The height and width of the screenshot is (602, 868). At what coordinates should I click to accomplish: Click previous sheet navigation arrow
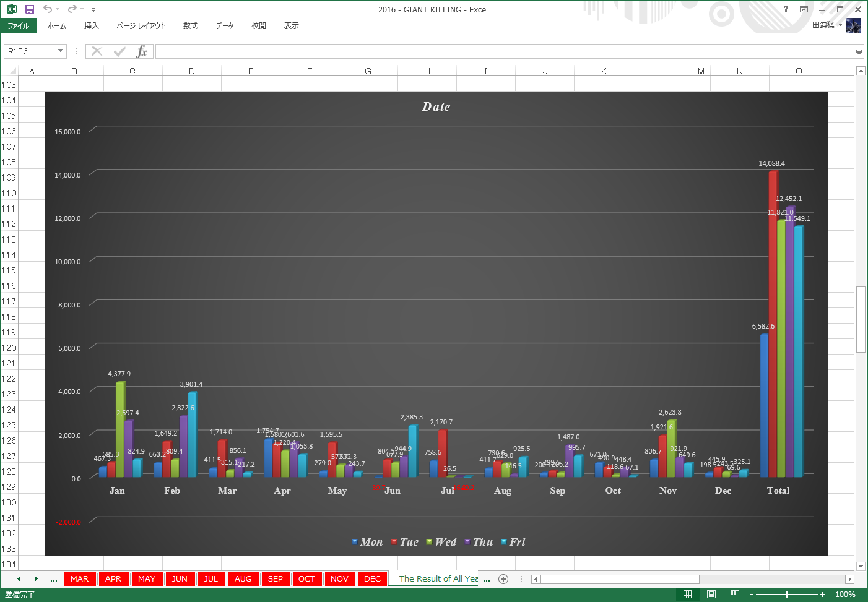[19, 578]
